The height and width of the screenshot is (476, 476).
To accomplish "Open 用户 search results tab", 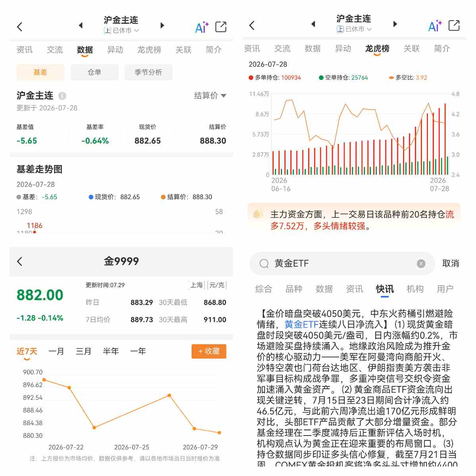I will pyautogui.click(x=445, y=289).
